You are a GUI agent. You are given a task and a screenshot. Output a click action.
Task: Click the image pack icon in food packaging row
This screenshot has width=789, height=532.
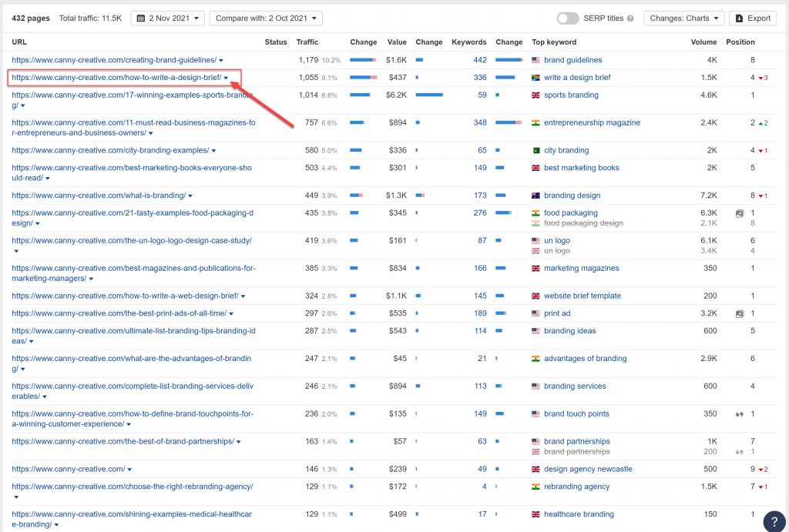[739, 214]
